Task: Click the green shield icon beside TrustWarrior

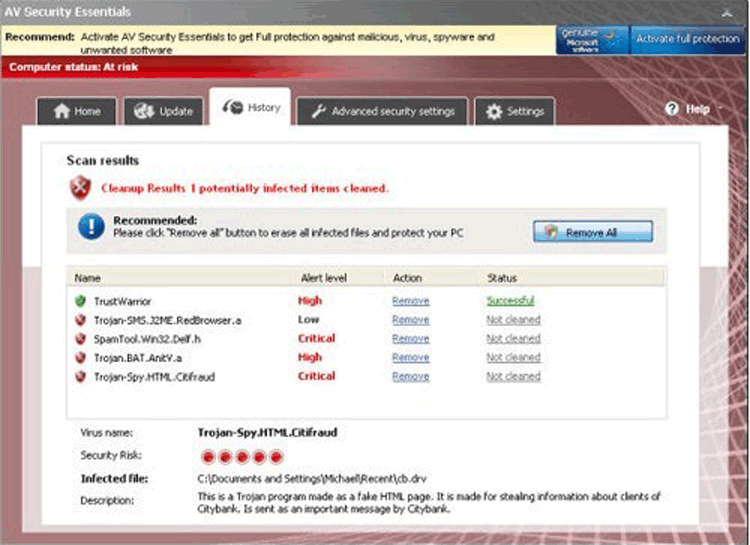Action: 80,301
